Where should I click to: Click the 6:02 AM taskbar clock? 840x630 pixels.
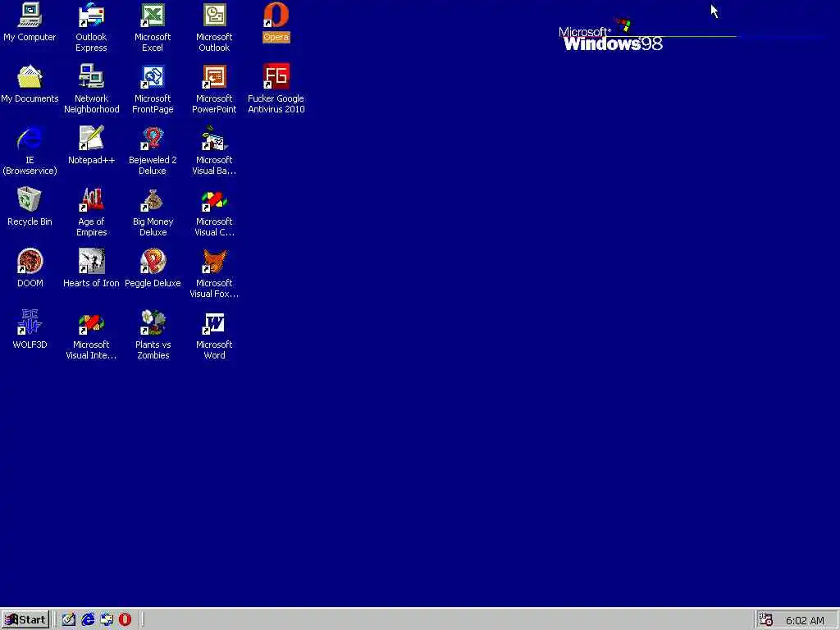805,620
